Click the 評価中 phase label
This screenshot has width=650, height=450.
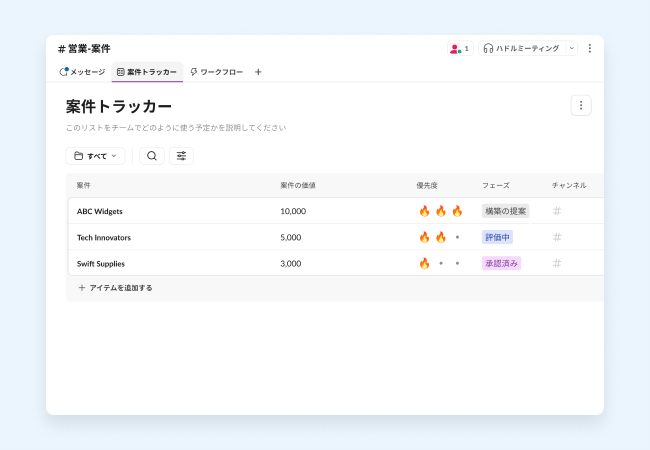click(497, 237)
